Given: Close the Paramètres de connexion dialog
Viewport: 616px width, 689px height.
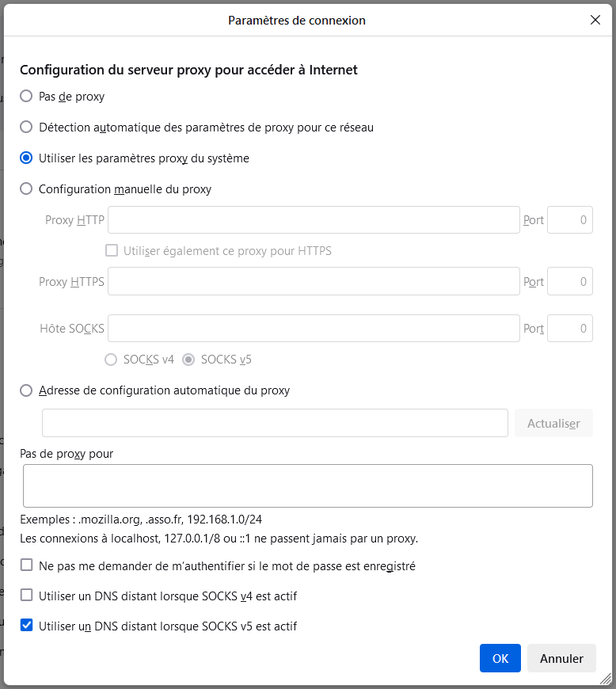Looking at the screenshot, I should click(595, 21).
